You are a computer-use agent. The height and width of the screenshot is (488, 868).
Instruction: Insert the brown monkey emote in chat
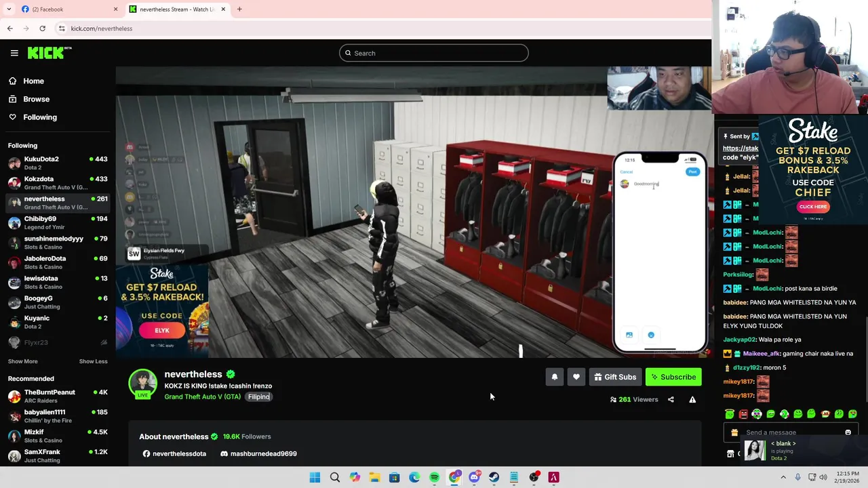coord(825,413)
